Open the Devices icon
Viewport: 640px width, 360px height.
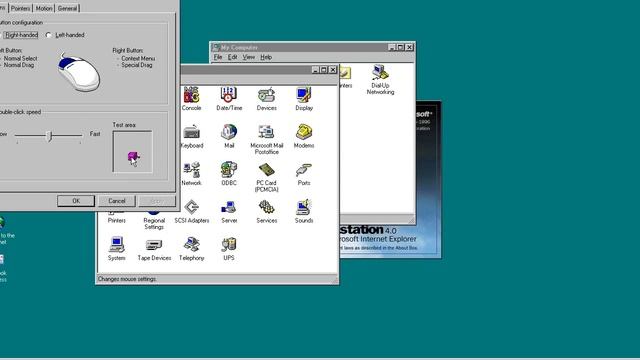pos(267,99)
